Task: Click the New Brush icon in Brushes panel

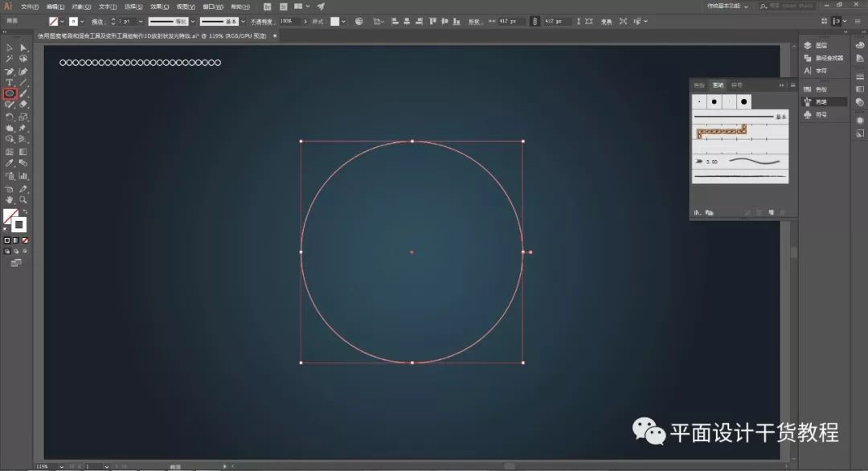Action: pos(771,212)
